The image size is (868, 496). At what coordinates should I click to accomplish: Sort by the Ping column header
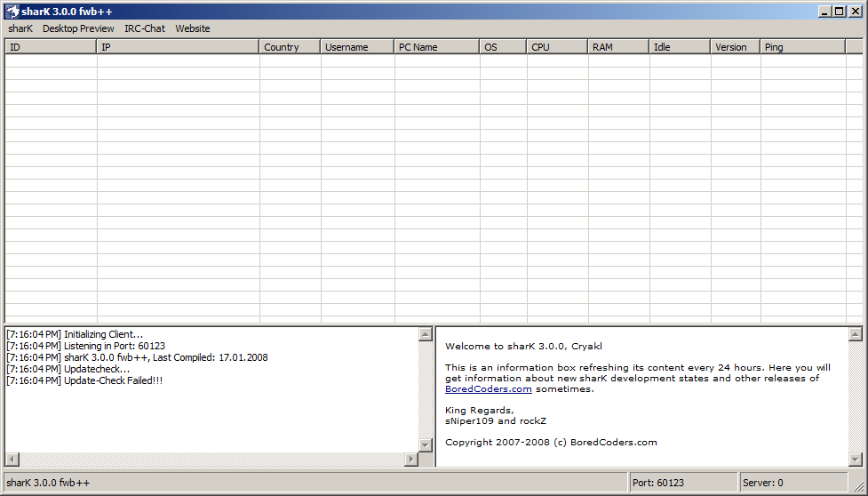tap(802, 47)
